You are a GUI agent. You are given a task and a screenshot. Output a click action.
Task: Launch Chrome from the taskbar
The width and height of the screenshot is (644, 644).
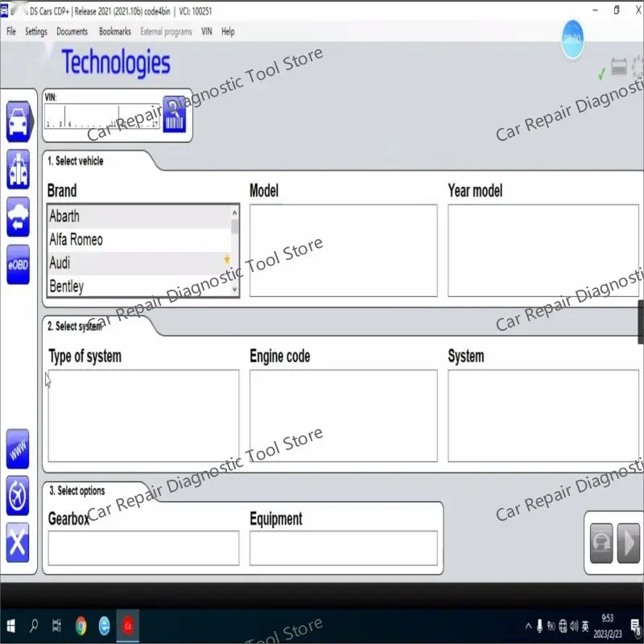(81, 626)
